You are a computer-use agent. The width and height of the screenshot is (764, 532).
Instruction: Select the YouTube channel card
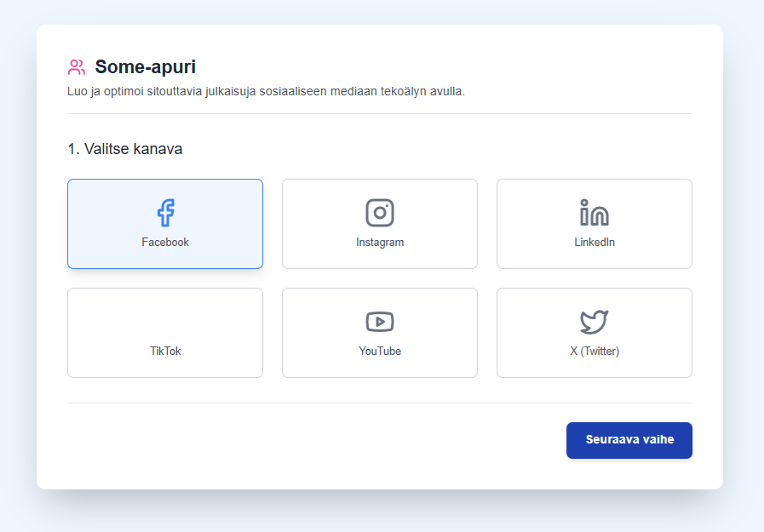click(379, 332)
